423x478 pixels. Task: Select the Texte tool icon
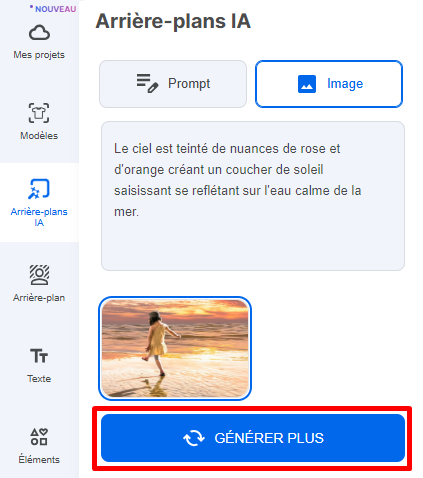tap(39, 356)
